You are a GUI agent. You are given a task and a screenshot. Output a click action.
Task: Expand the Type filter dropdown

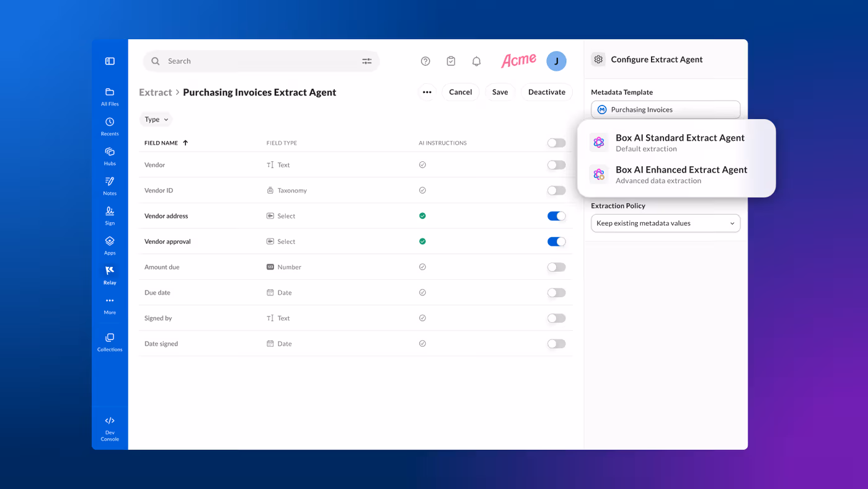point(156,119)
